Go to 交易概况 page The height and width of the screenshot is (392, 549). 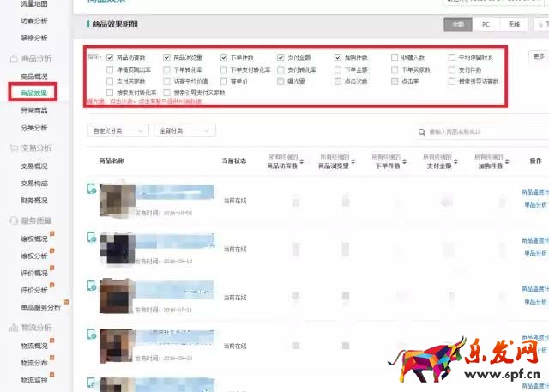(x=34, y=166)
